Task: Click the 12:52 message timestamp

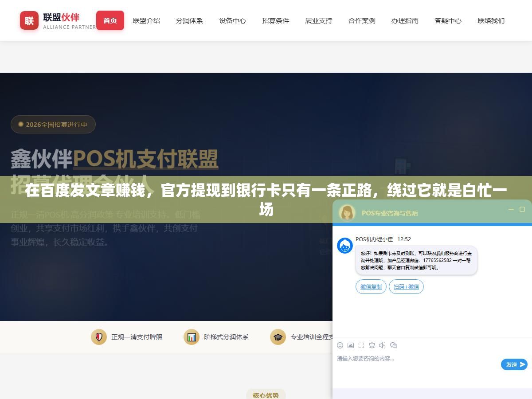Action: tap(404, 239)
